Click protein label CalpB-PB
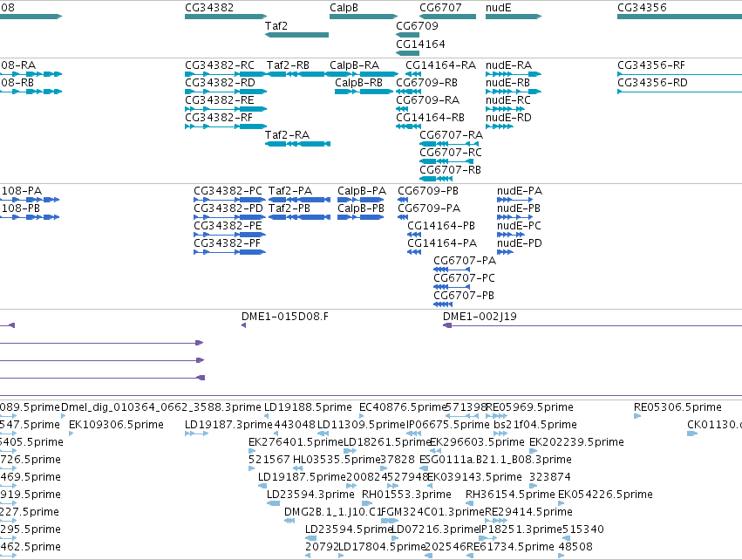 click(x=361, y=208)
